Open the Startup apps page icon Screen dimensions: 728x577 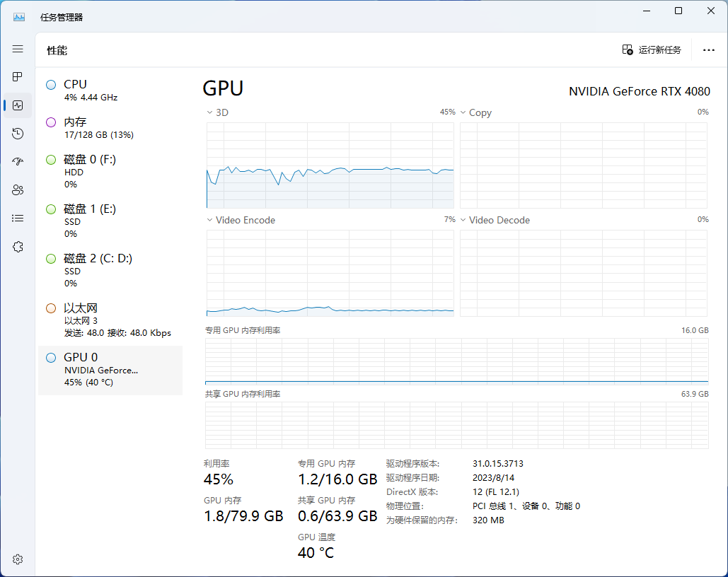pos(18,162)
